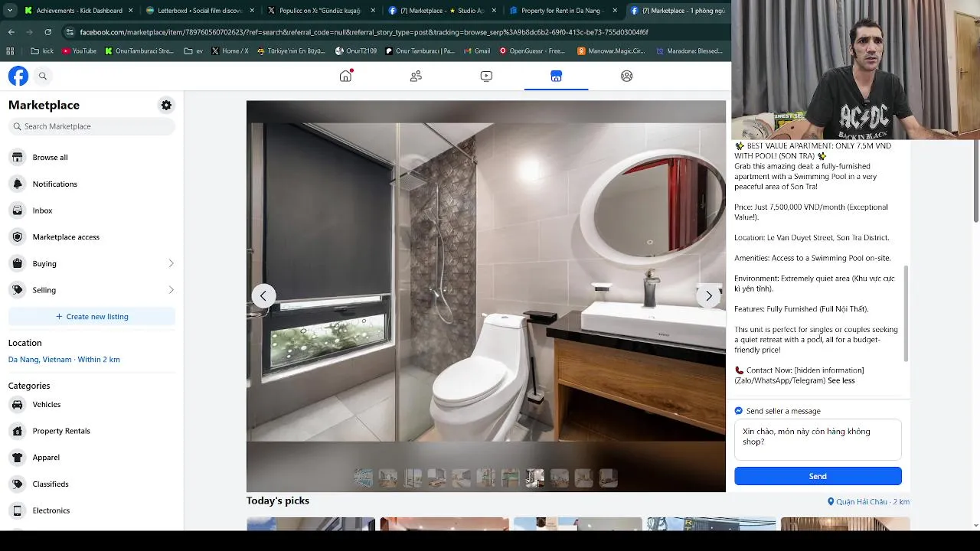Go back in the browser
Screen dimensions: 980x551
pos(11,32)
